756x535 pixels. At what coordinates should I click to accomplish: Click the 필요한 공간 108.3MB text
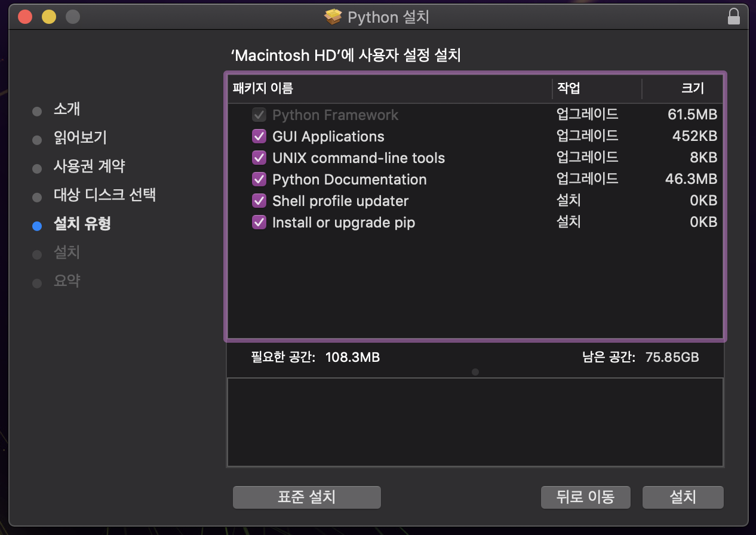point(315,357)
